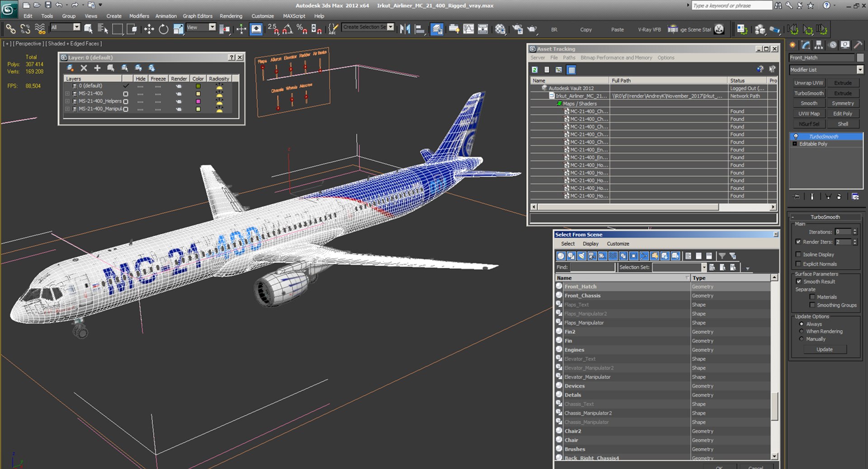868x469 pixels.
Task: Open the Create tab in command panel
Action: [793, 45]
